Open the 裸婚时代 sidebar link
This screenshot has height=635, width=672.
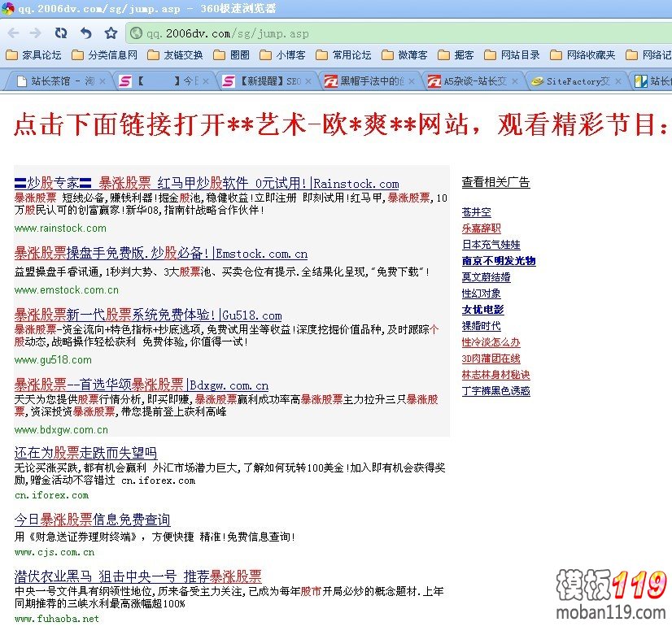click(x=482, y=326)
